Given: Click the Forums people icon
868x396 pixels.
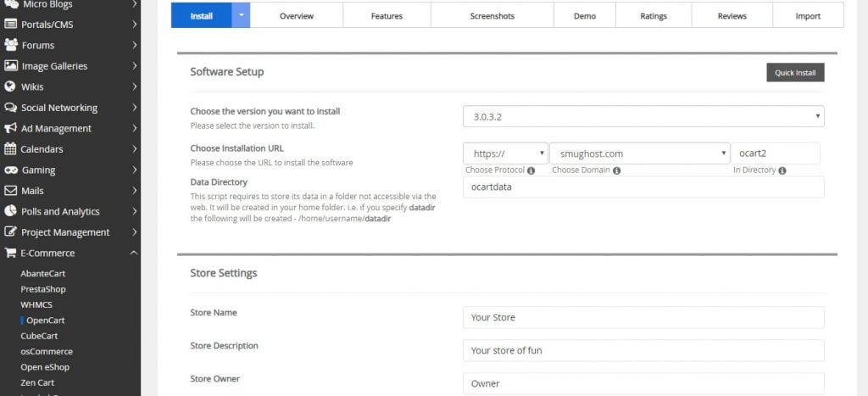Looking at the screenshot, I should point(10,45).
